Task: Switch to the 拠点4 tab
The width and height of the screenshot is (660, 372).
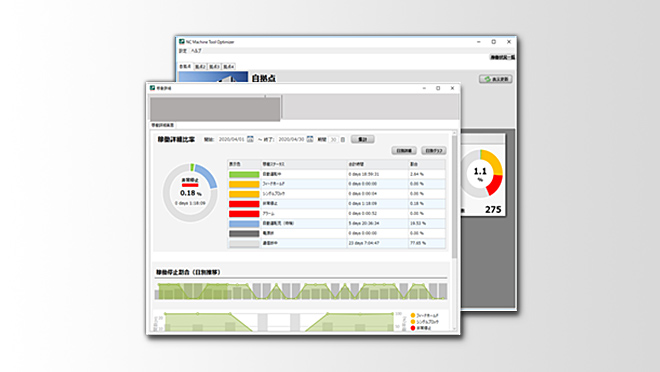Action: 229,66
